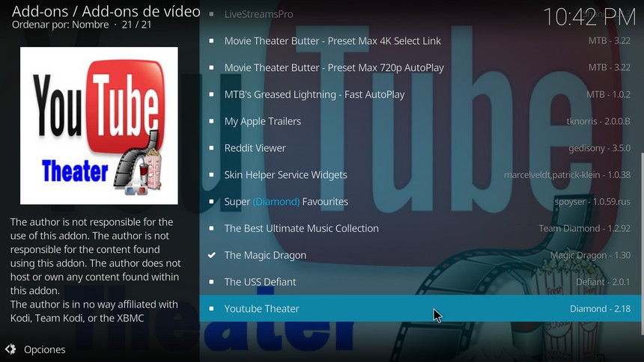
Task: Open MTB's Greased Lightning - Fast AutoPlay
Action: point(420,94)
